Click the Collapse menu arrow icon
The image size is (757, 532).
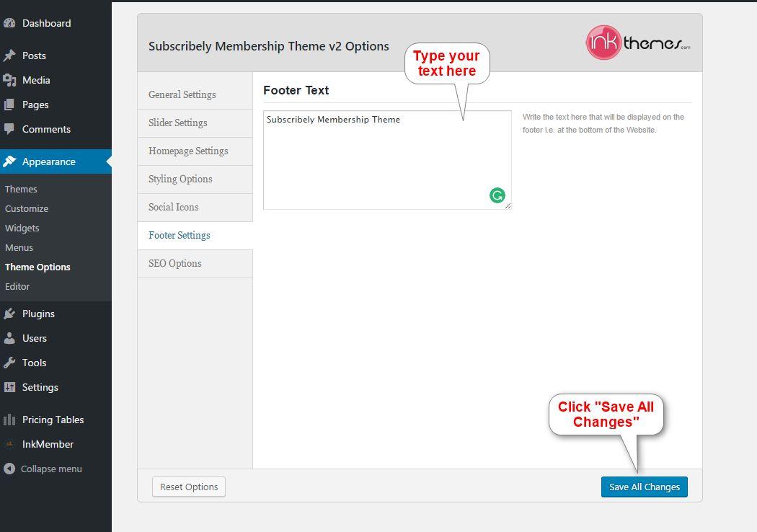click(x=9, y=469)
